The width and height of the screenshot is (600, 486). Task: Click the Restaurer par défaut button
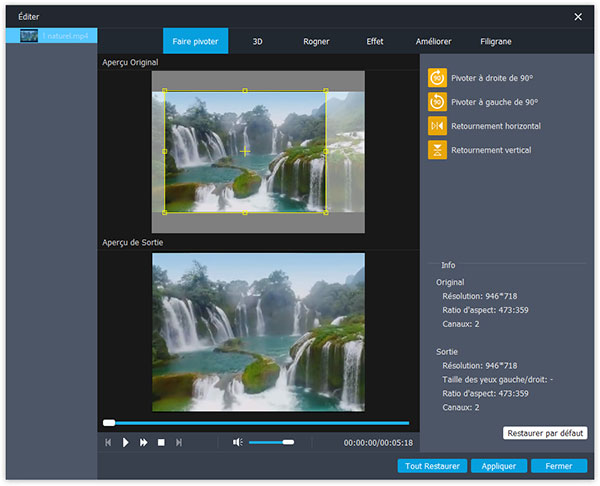544,433
